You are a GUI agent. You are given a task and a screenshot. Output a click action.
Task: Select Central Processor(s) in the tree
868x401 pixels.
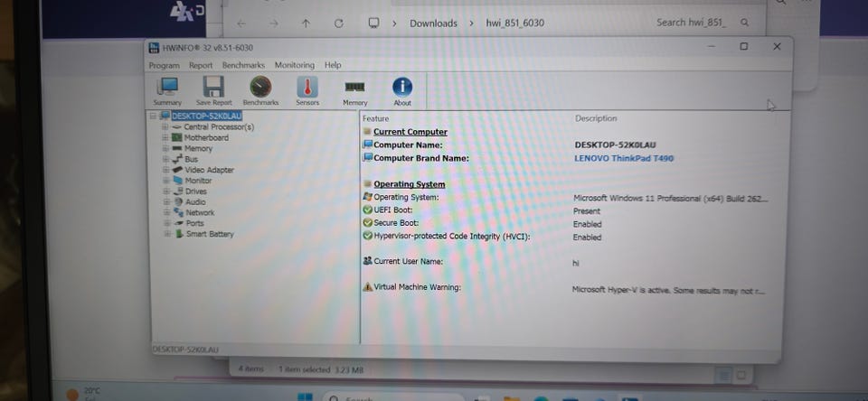[219, 126]
